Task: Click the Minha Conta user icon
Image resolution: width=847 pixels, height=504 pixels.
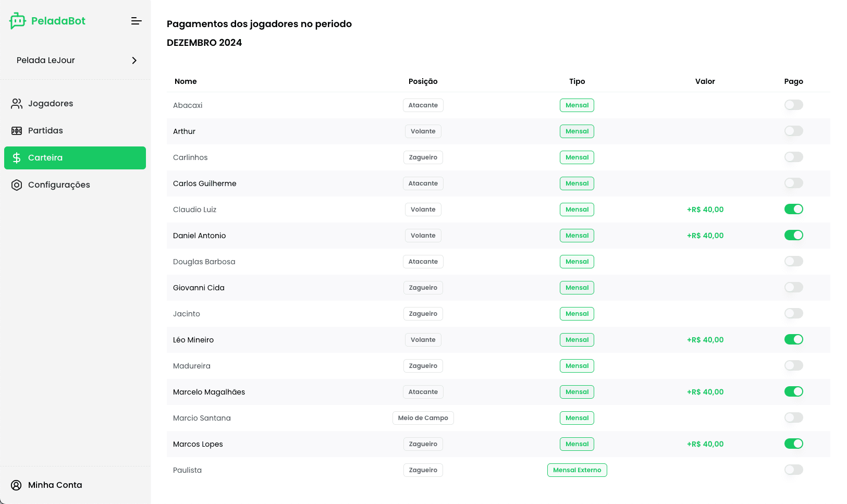Action: [x=17, y=485]
